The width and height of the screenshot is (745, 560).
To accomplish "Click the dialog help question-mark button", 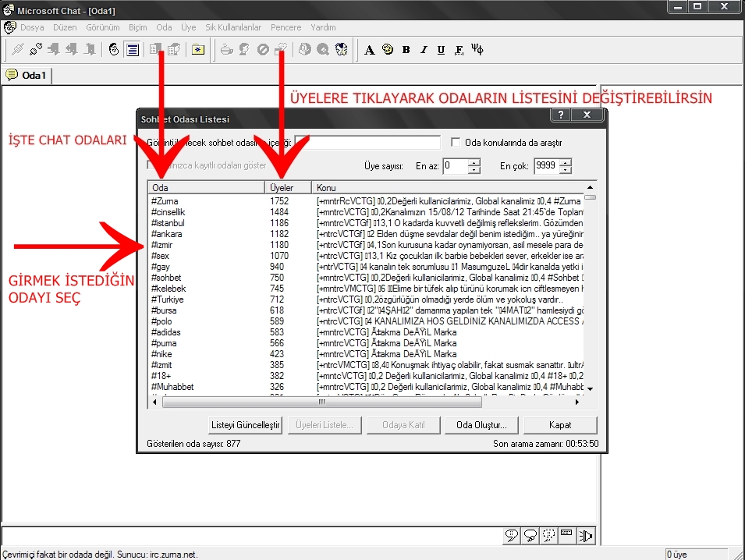I will (561, 115).
